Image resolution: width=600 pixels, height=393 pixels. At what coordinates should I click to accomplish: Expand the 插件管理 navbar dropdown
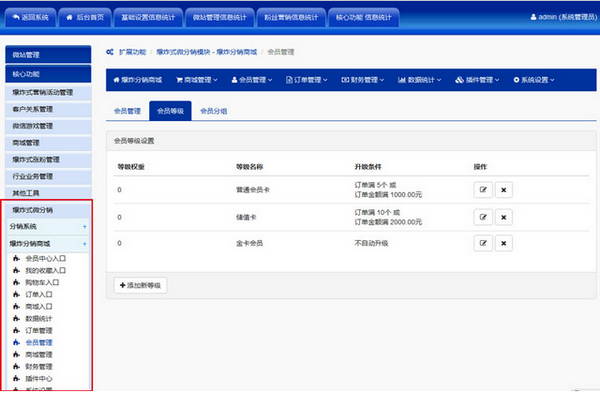(477, 80)
